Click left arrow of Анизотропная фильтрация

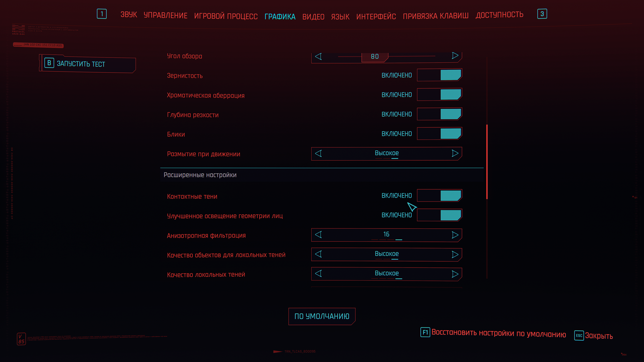pyautogui.click(x=318, y=235)
